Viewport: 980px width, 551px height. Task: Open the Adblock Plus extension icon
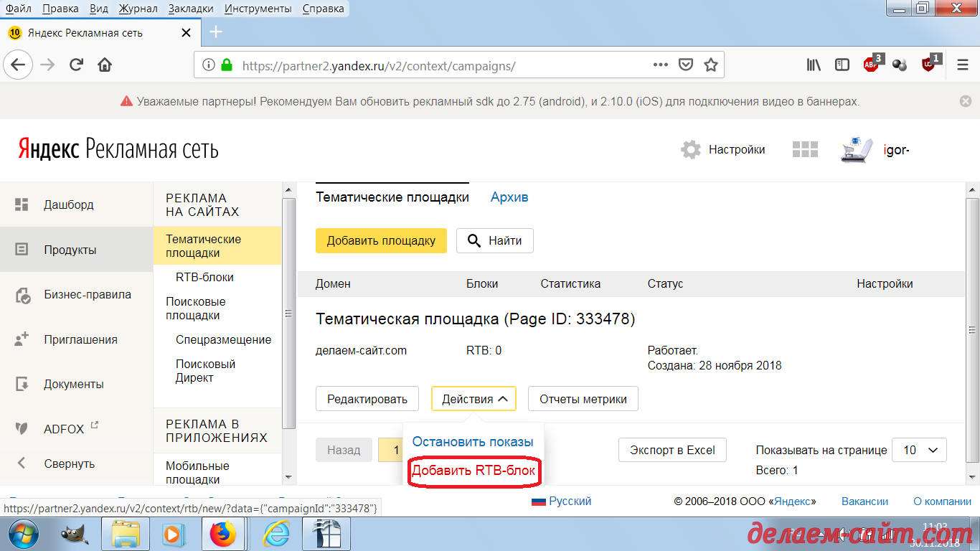tap(872, 65)
